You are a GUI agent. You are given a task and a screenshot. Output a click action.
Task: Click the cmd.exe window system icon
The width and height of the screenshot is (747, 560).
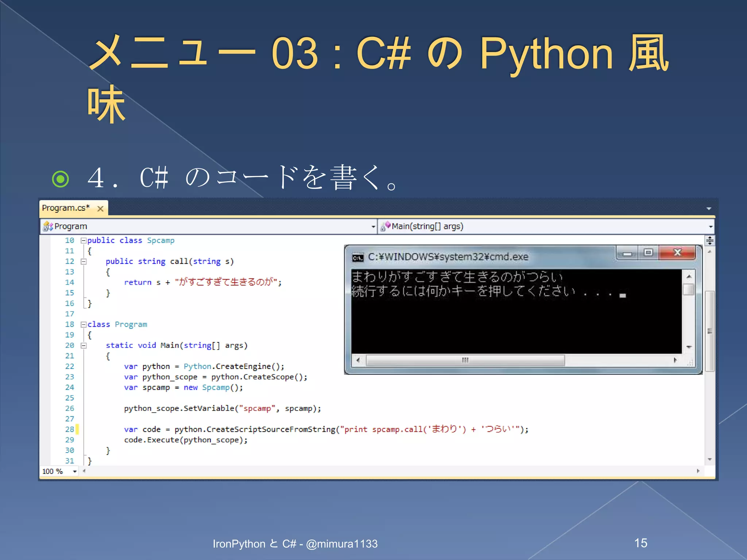tap(358, 258)
